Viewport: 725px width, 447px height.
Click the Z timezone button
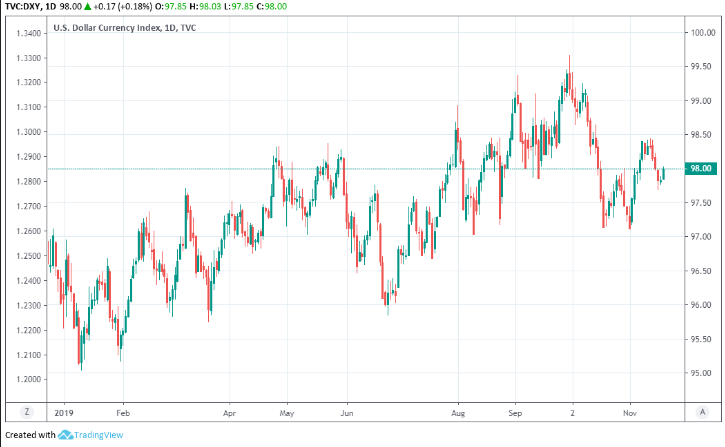pos(27,411)
